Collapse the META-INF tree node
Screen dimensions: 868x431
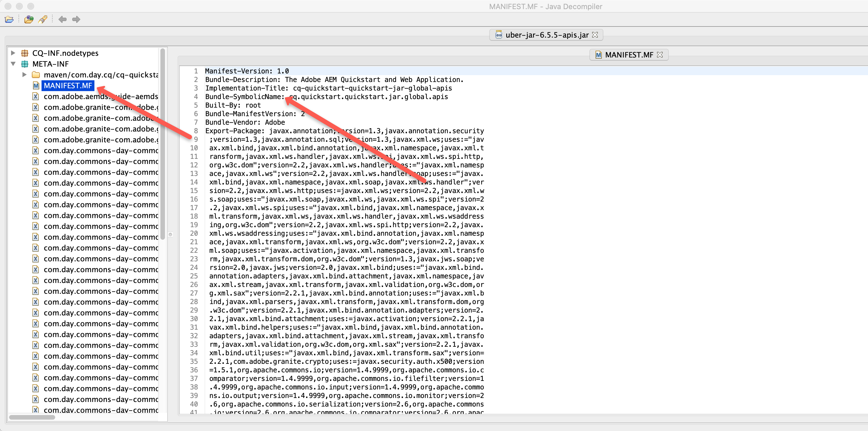pos(13,64)
